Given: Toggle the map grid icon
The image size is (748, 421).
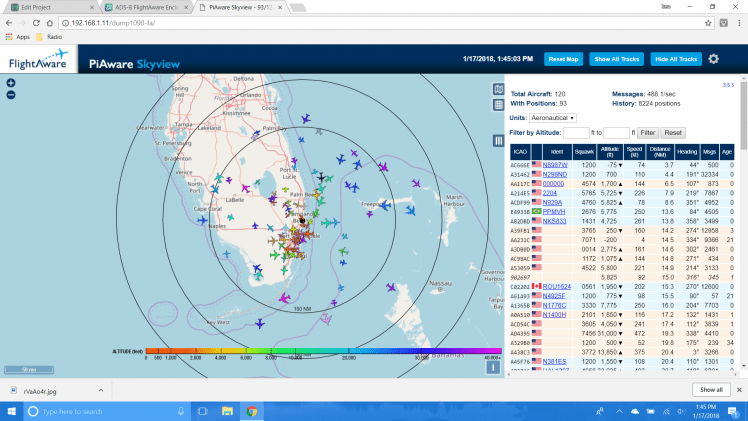Looking at the screenshot, I should click(x=499, y=104).
